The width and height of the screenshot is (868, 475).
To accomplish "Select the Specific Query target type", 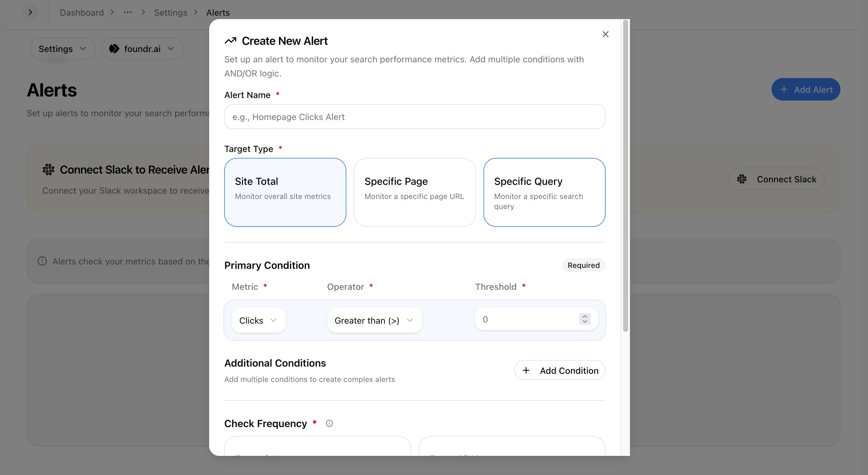I will 544,192.
